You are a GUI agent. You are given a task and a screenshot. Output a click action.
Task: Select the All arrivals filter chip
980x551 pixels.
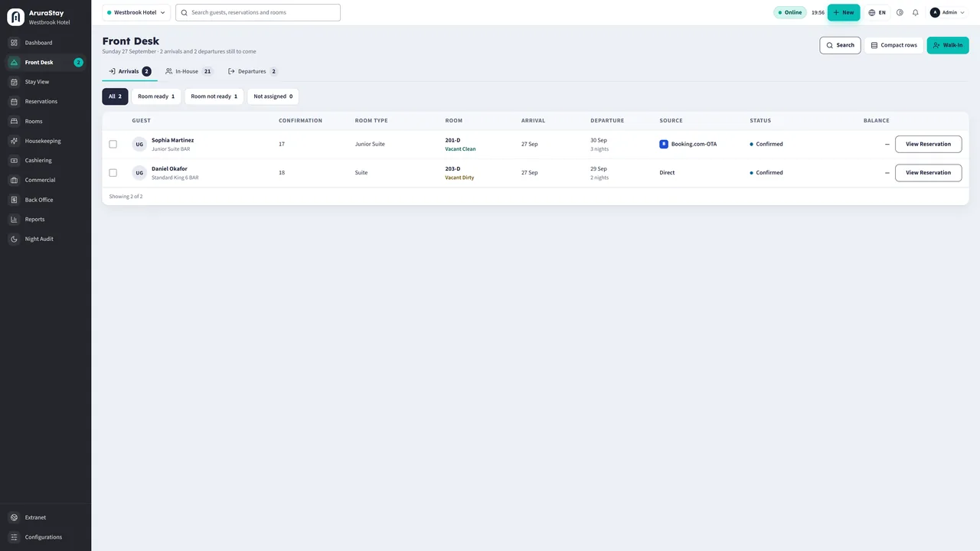click(x=115, y=96)
